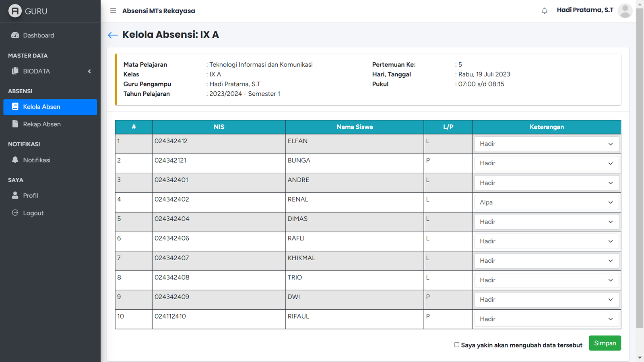Click the user avatar picture

[x=625, y=11]
